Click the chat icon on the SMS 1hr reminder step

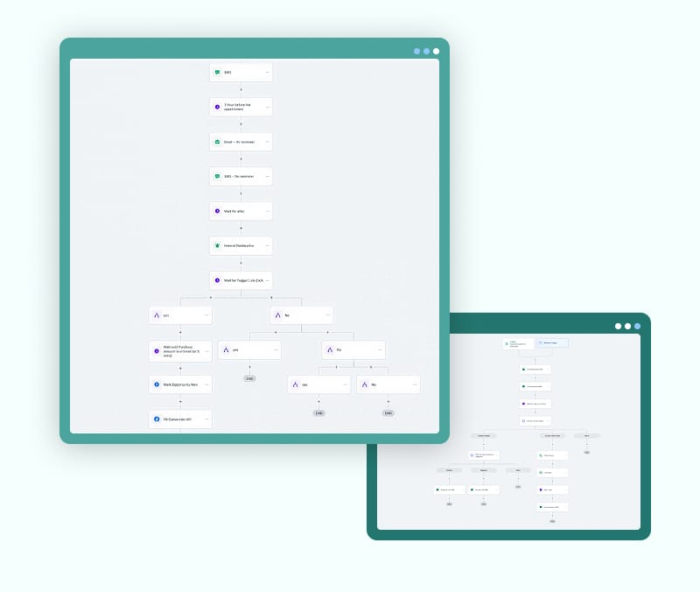click(217, 176)
